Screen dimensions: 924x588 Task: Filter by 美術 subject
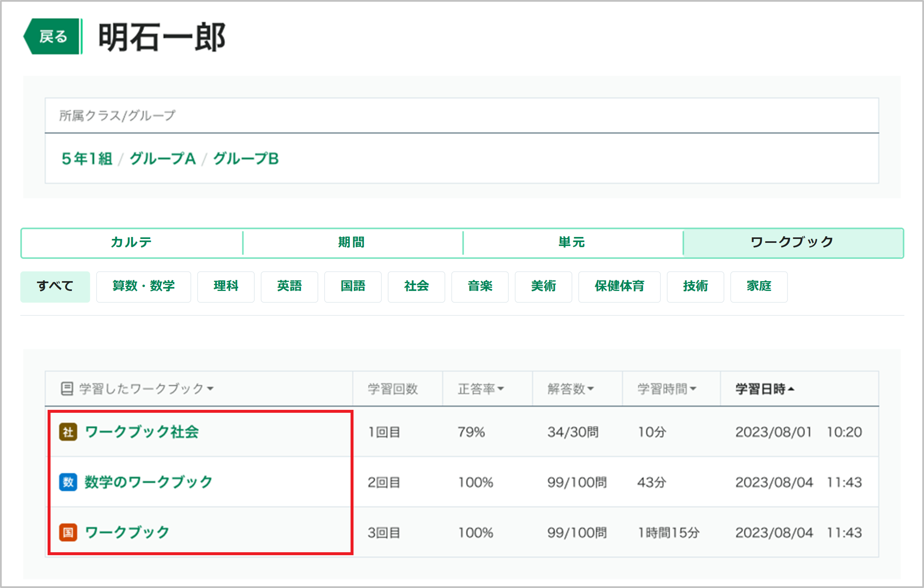pyautogui.click(x=543, y=286)
